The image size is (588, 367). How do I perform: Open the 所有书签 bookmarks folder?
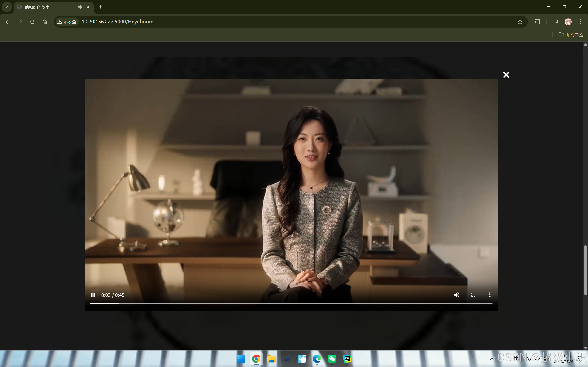[571, 35]
